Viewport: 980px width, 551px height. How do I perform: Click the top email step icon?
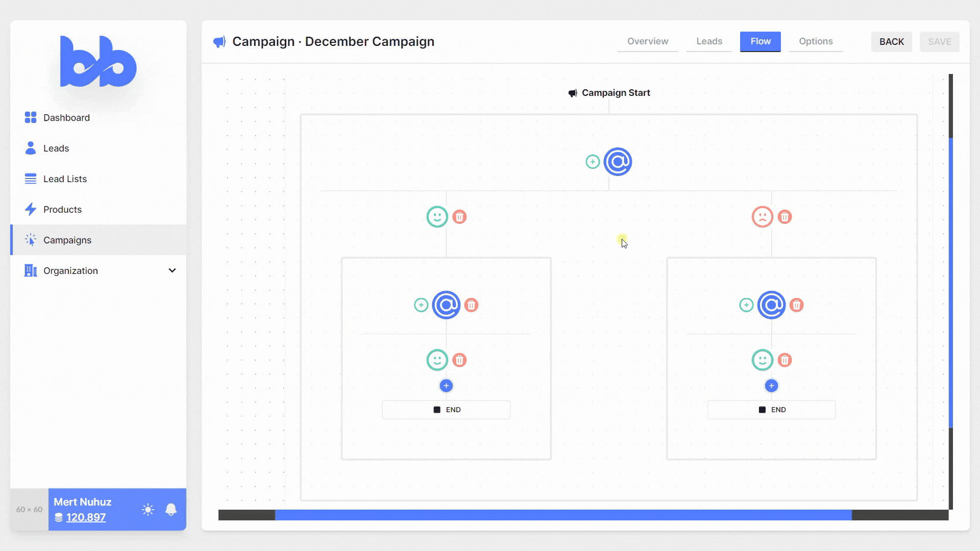(618, 162)
